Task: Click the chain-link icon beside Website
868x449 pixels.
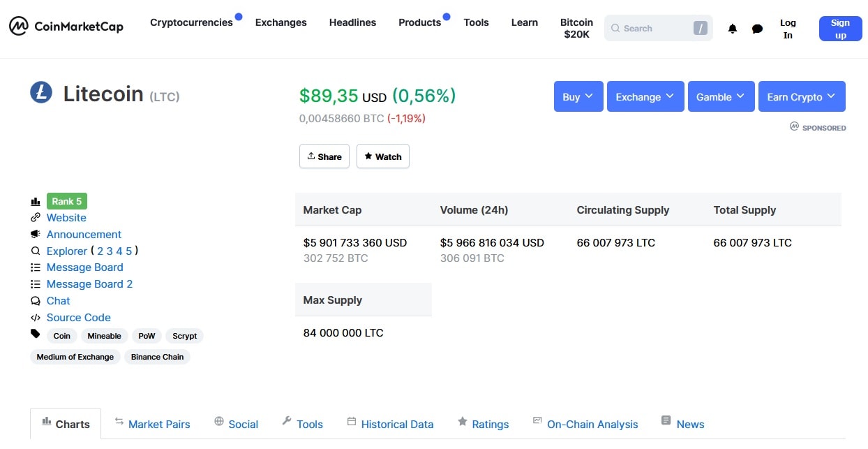Action: pos(36,218)
